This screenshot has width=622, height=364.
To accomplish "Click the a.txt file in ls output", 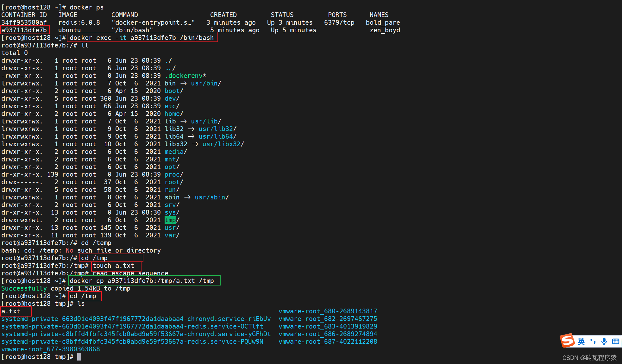I will pyautogui.click(x=11, y=311).
